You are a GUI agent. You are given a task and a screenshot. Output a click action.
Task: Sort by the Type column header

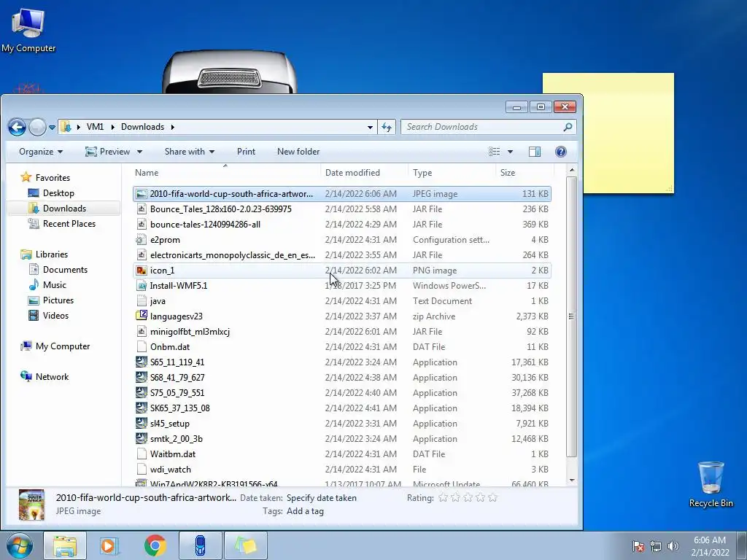[x=452, y=172]
